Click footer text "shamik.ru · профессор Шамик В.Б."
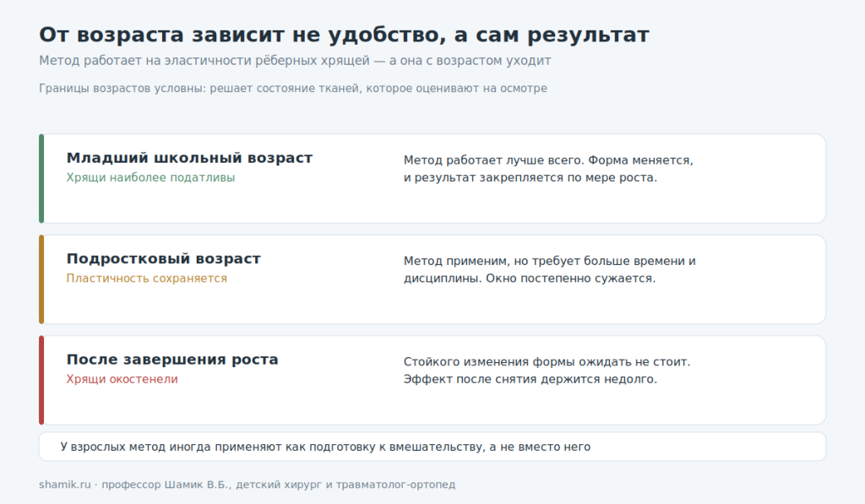This screenshot has width=865, height=504. 248,485
